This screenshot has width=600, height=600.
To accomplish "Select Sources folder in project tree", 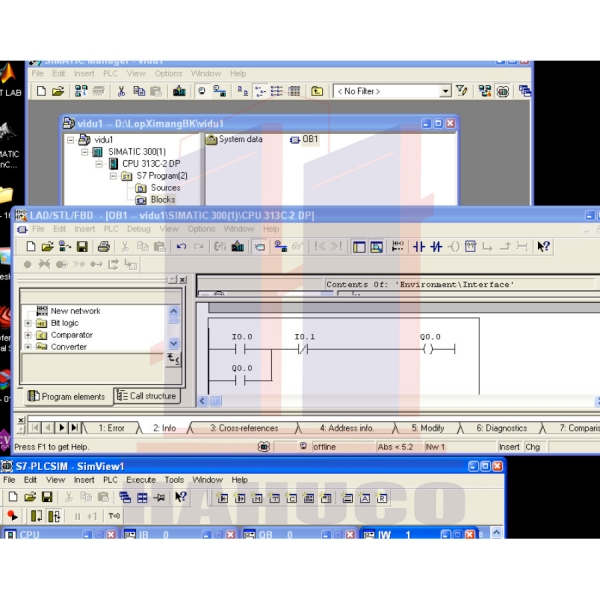I will pos(158,188).
